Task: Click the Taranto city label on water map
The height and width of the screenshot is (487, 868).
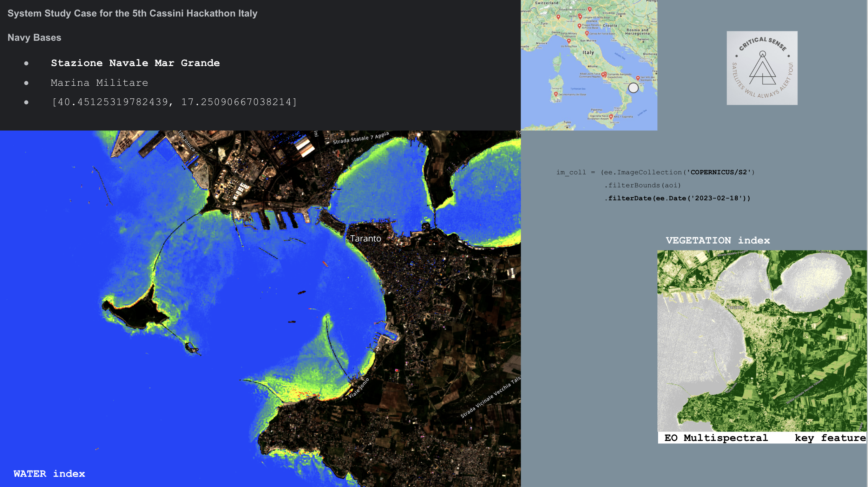Action: [x=366, y=239]
